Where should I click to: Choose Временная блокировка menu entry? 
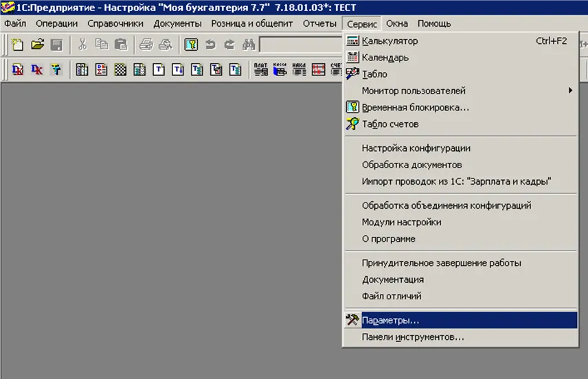[x=415, y=108]
